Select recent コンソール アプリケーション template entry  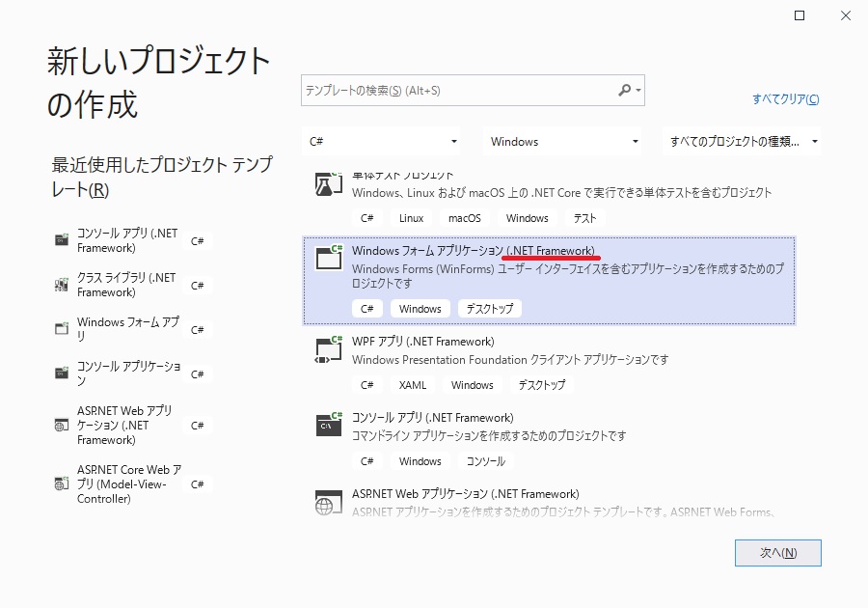coord(128,373)
